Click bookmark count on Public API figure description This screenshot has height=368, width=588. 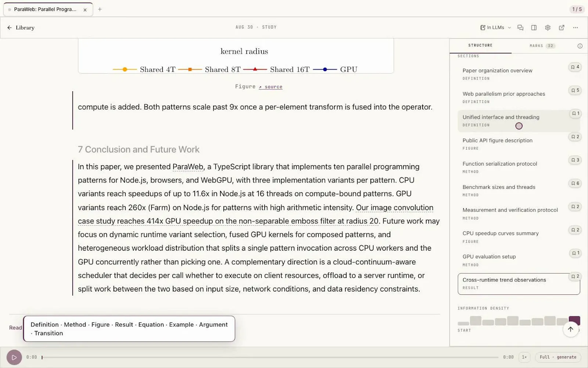click(575, 137)
